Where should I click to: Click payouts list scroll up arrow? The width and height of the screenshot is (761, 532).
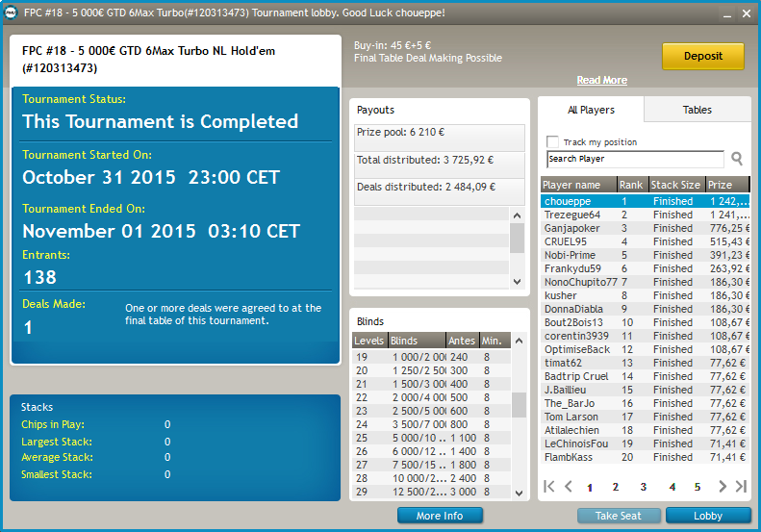point(517,215)
